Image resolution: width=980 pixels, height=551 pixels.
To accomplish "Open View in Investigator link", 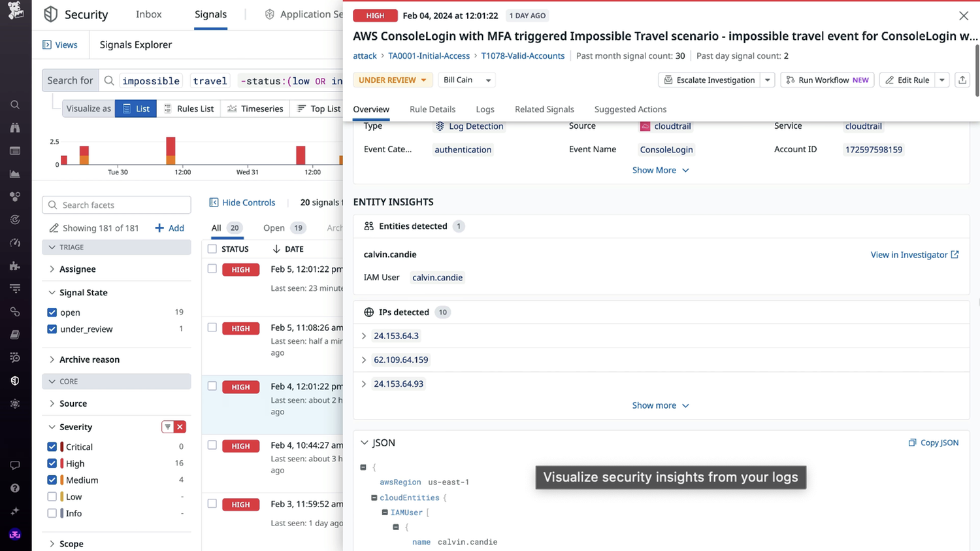I will [x=915, y=254].
